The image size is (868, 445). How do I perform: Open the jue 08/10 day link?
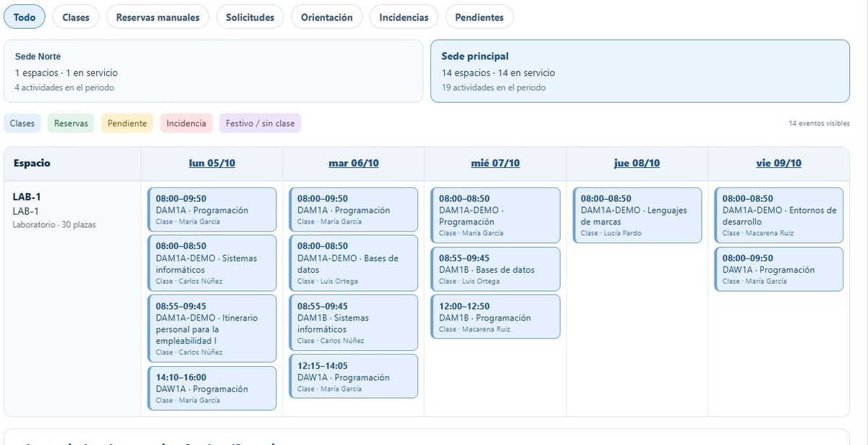(637, 164)
